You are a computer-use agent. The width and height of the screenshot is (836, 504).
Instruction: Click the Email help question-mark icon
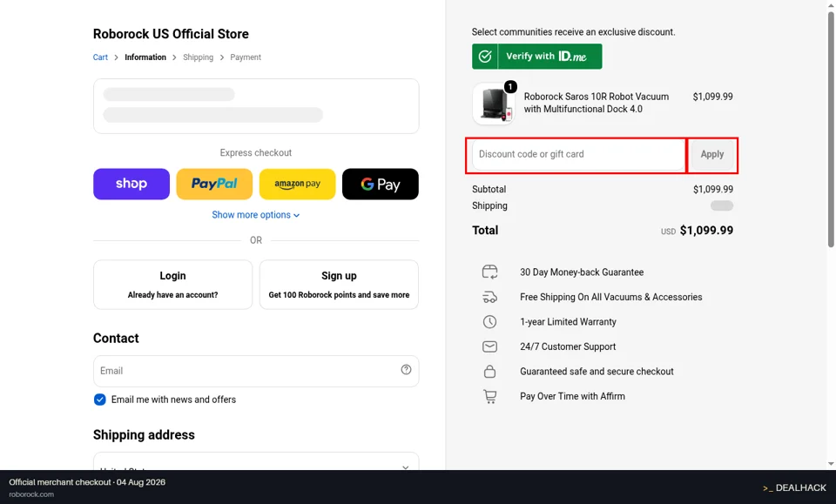click(x=407, y=369)
